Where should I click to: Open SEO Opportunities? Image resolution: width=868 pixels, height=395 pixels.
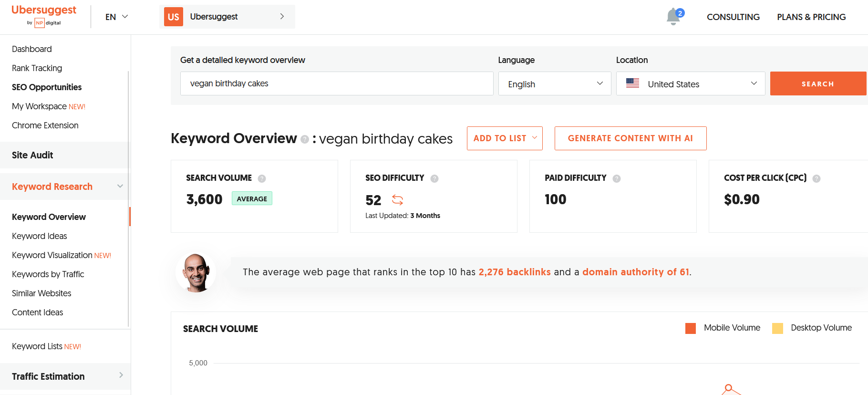47,87
